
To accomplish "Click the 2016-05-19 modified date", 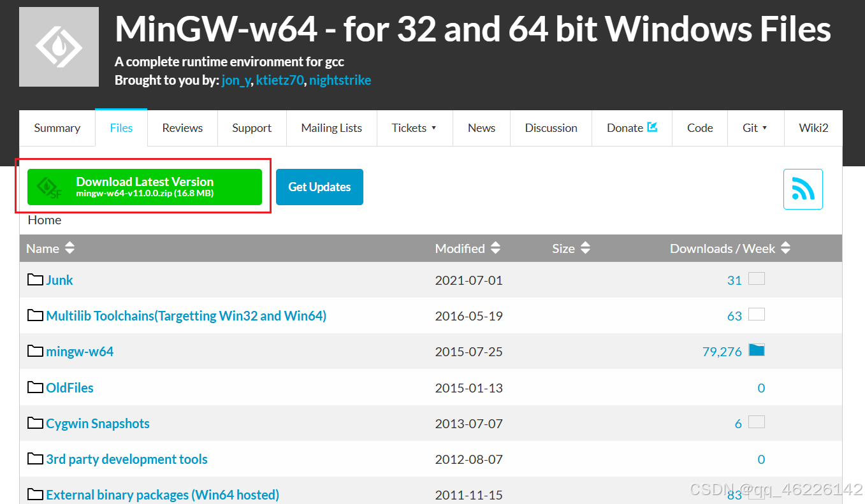I will [x=469, y=316].
